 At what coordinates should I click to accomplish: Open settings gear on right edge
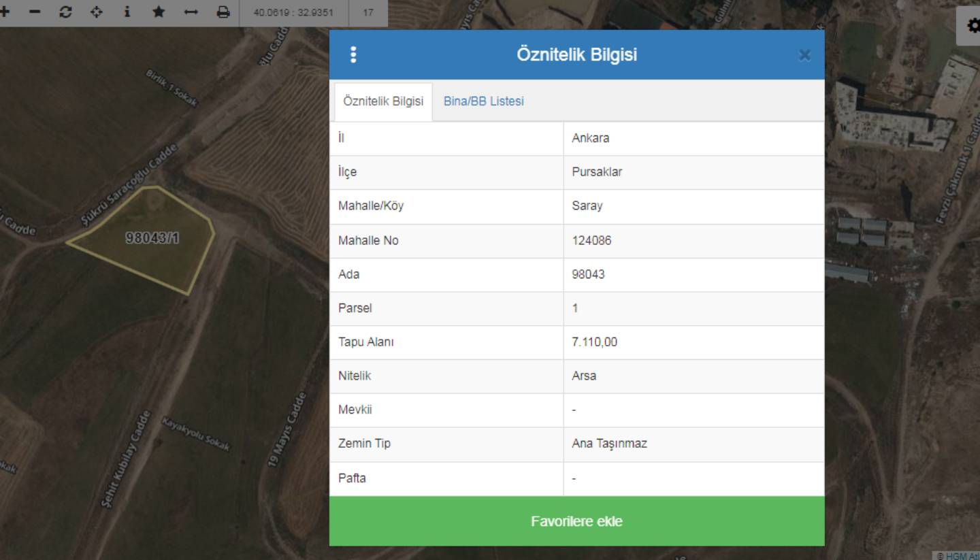point(973,26)
